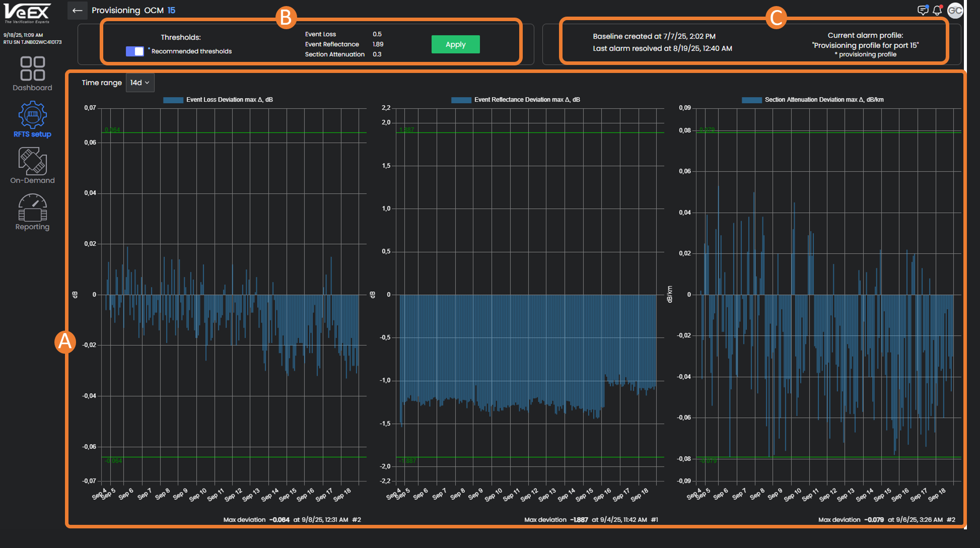The width and height of the screenshot is (980, 548).
Task: Click the Apply thresholds button
Action: click(x=455, y=44)
